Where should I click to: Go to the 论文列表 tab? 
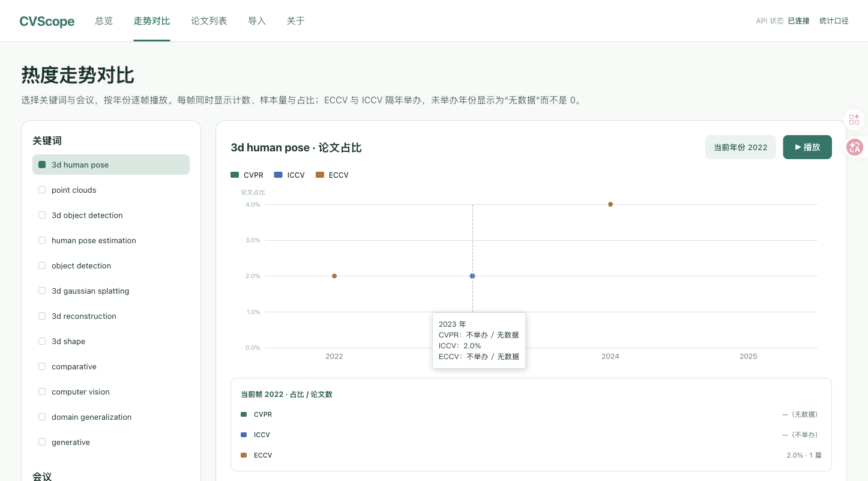[x=209, y=21]
